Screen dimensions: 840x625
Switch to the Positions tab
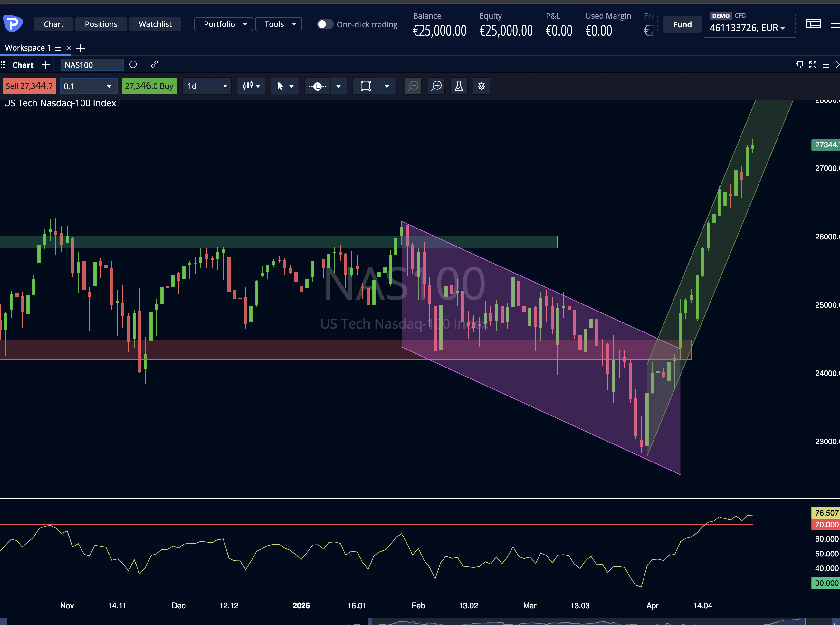[x=101, y=24]
